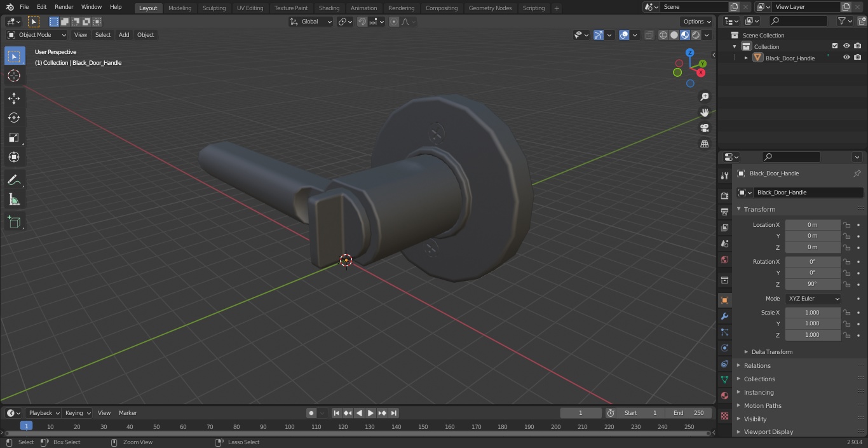
Task: Lock the Location X value
Action: [x=846, y=225]
